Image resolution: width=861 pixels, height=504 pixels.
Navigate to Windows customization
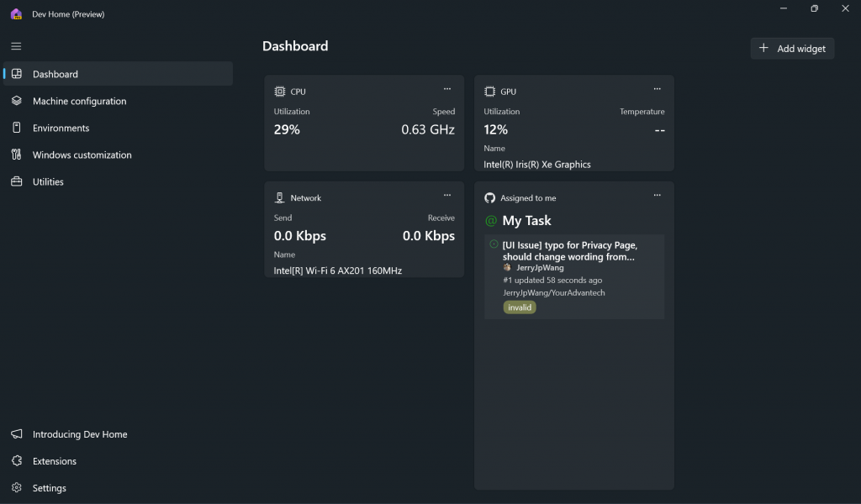tap(82, 155)
